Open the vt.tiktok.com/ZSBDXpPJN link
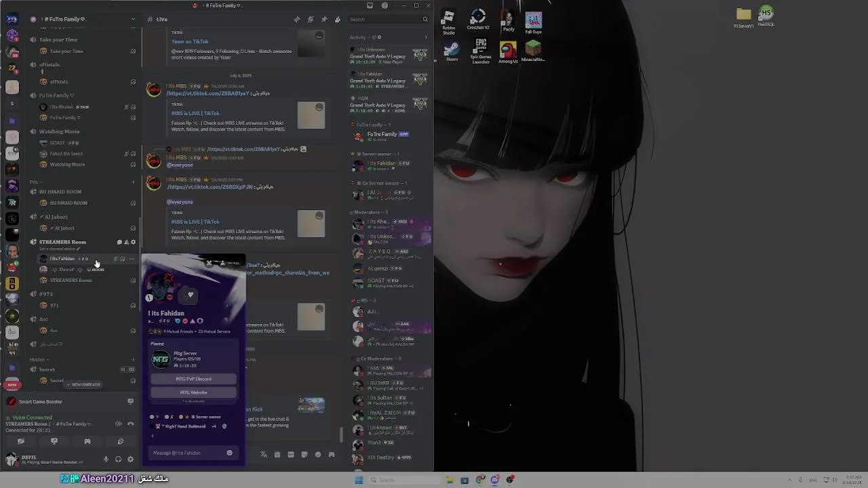Image resolution: width=868 pixels, height=488 pixels. pyautogui.click(x=210, y=187)
